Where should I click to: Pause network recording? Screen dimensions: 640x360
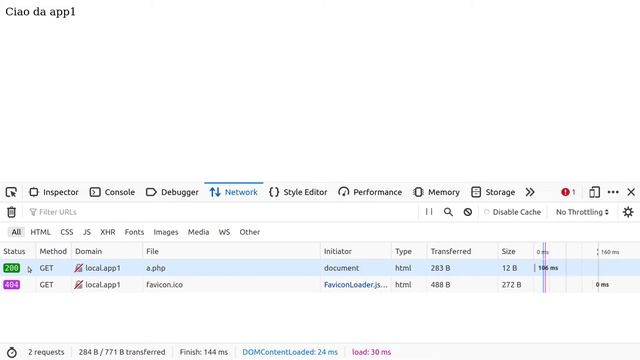click(429, 212)
